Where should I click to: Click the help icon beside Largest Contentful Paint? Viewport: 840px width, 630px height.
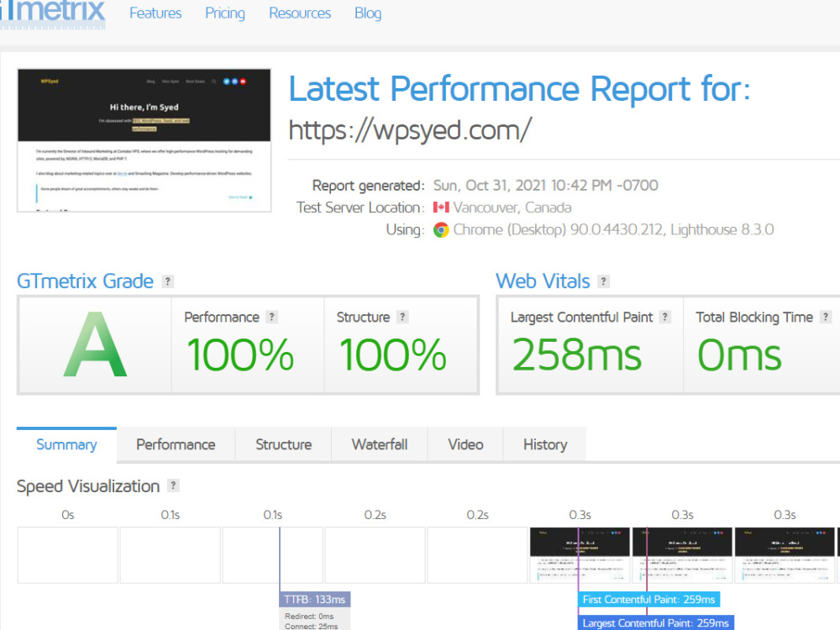(664, 318)
